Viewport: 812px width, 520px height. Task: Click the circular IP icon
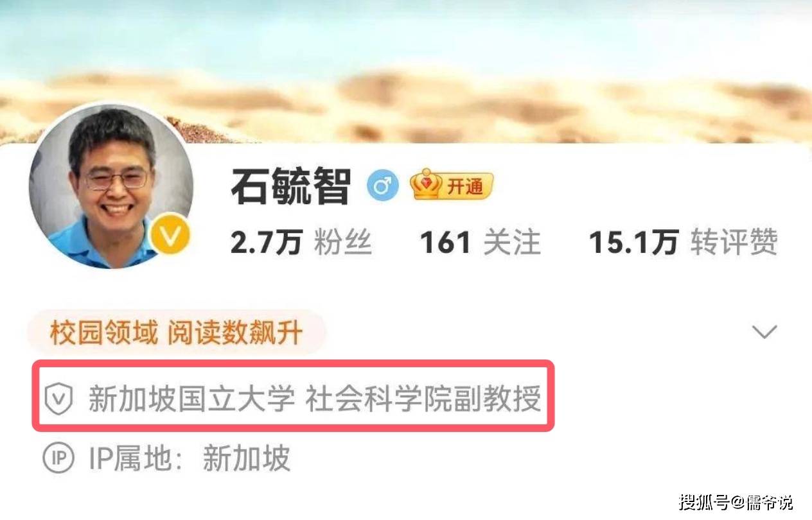pyautogui.click(x=57, y=458)
